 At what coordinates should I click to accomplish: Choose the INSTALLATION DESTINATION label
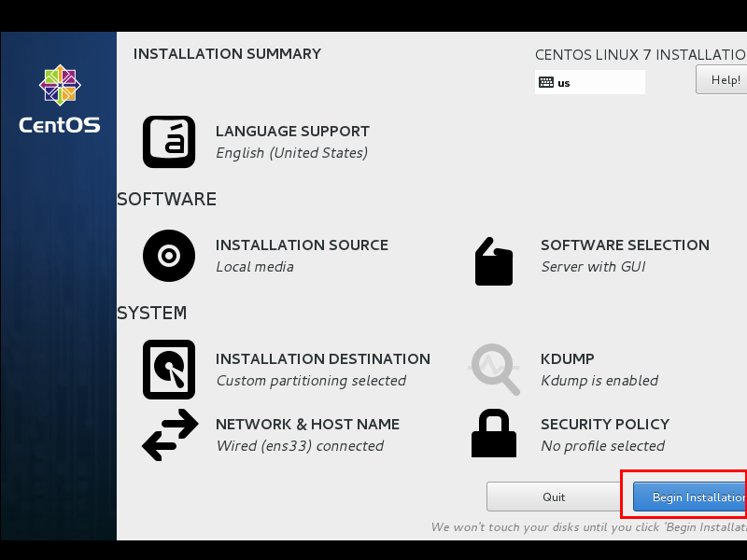323,358
